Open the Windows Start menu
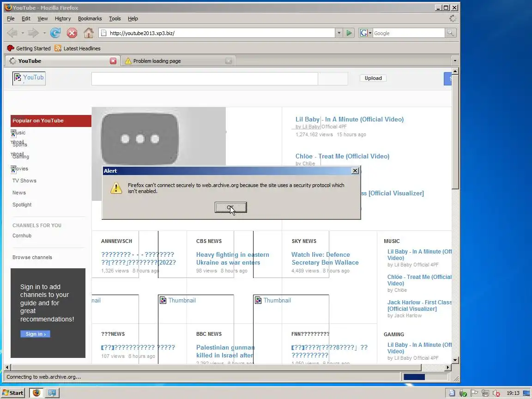Viewport: 532px width, 399px height. point(13,393)
